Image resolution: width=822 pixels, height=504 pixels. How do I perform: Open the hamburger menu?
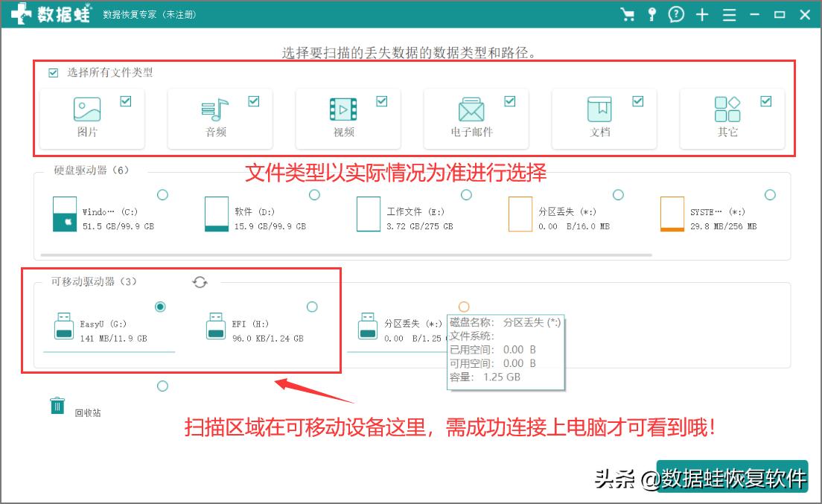[x=728, y=14]
